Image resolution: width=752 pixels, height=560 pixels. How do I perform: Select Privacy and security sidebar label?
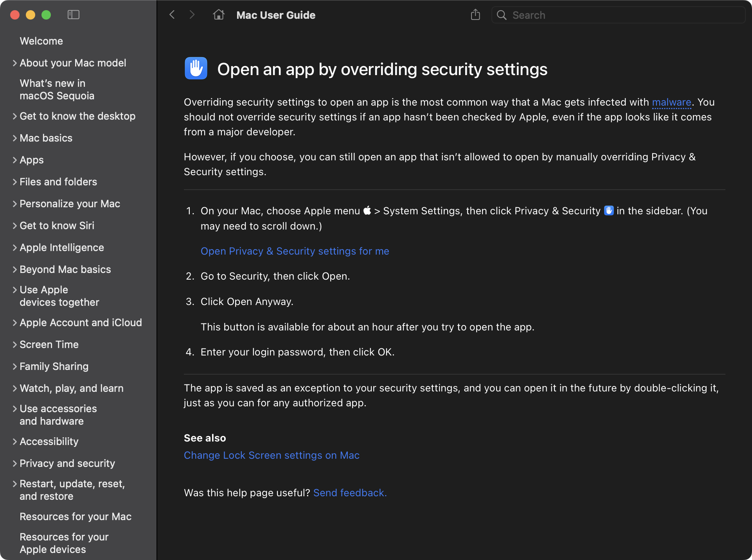coord(67,463)
